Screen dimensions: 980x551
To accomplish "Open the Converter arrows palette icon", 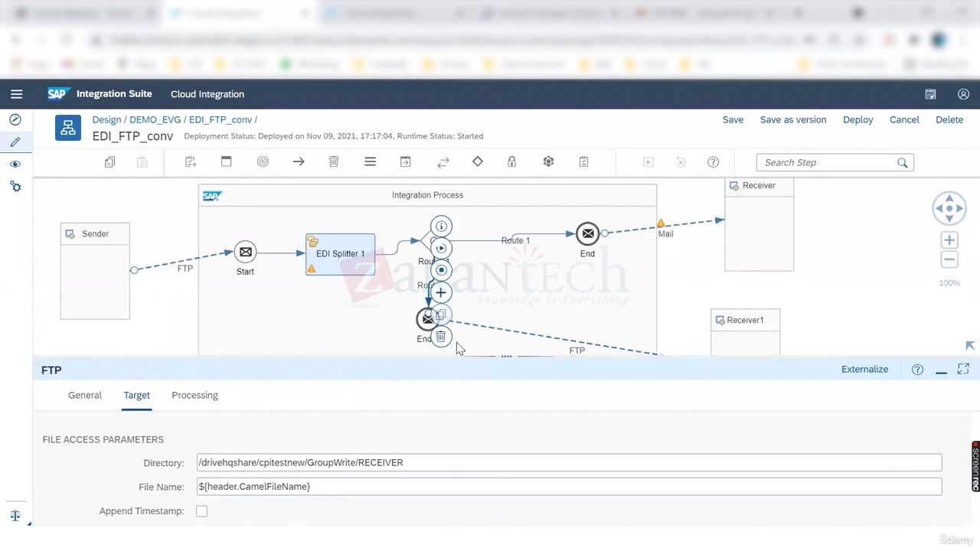I will point(443,162).
